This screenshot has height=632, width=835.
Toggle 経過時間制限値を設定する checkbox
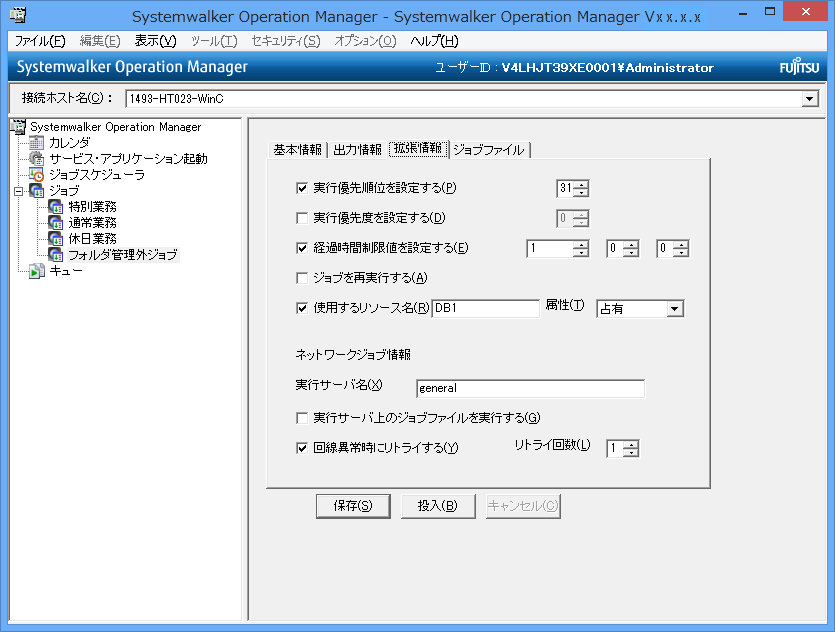(x=302, y=248)
